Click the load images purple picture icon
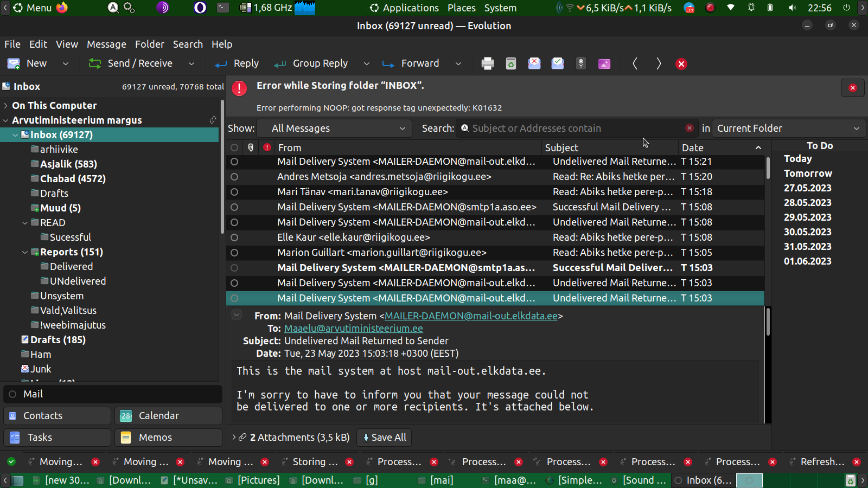This screenshot has width=868, height=488. coord(604,63)
